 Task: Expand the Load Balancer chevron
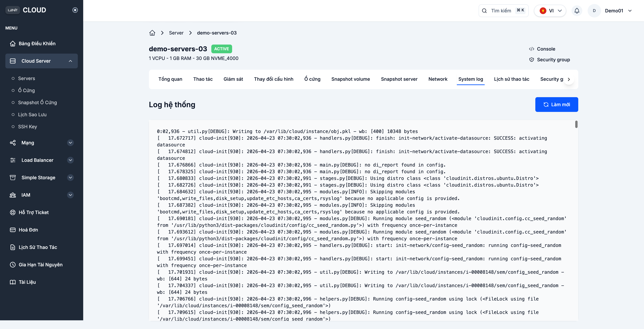tap(70, 160)
